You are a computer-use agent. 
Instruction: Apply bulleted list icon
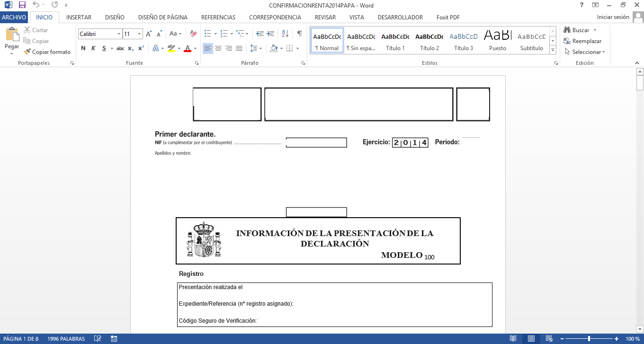207,34
